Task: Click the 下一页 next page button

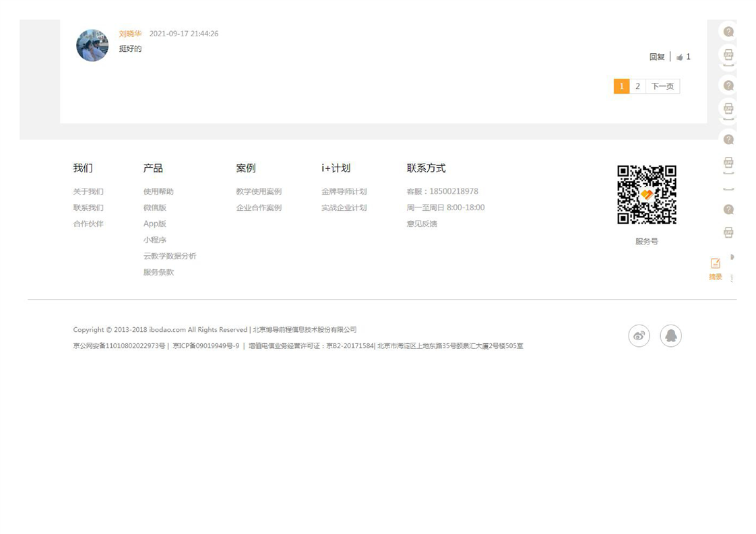Action: 662,86
